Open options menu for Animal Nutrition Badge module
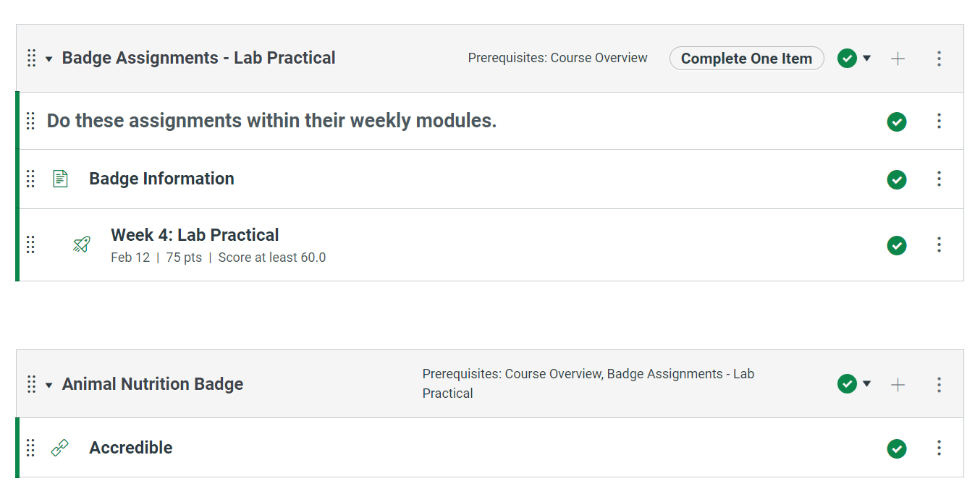Viewport: 980px width, 502px height. click(x=939, y=385)
